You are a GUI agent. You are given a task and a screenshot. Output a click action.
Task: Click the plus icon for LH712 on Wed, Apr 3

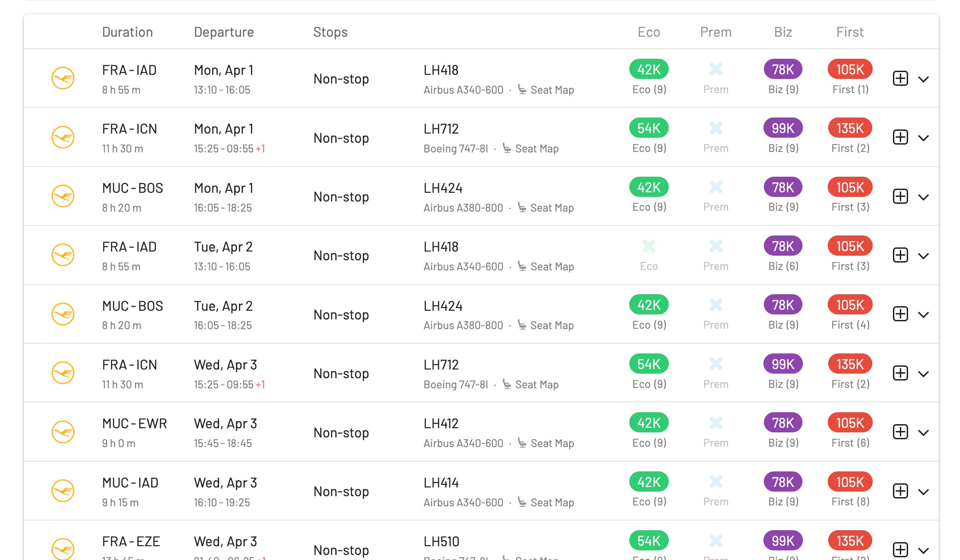coord(900,373)
